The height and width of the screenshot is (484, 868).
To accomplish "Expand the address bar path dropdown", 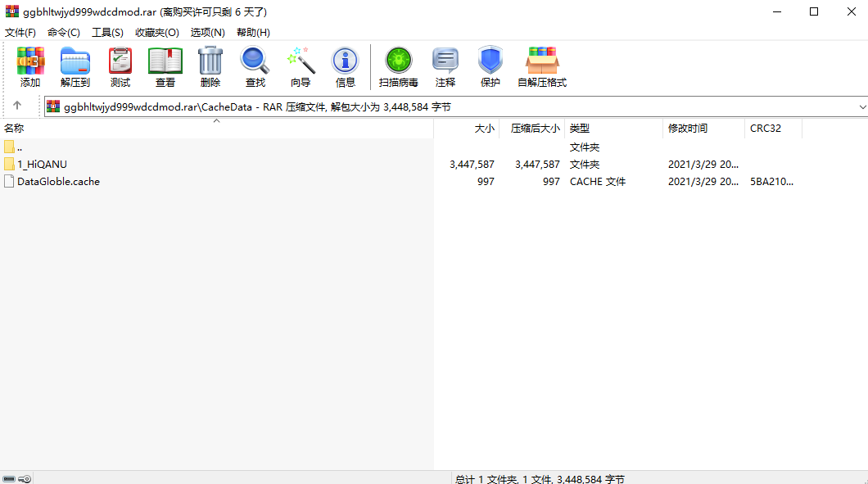I will click(862, 107).
